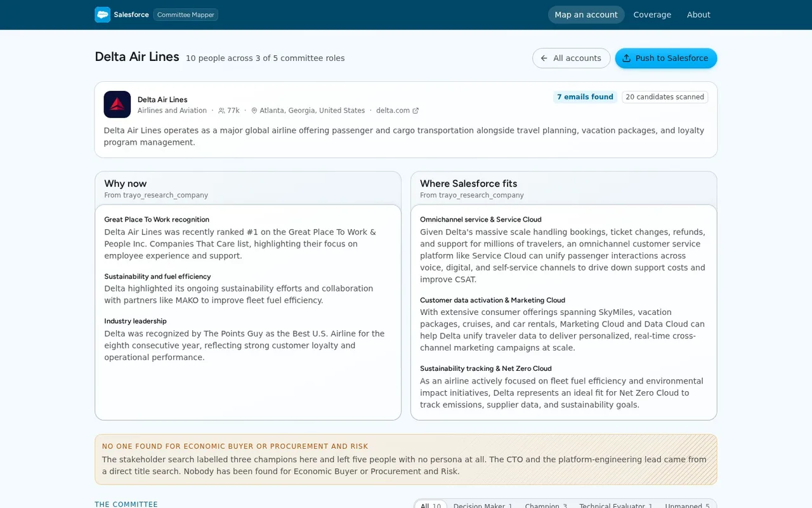Screen dimensions: 812x508
Task: Filter committee by Decision Maker
Action: 483,505
